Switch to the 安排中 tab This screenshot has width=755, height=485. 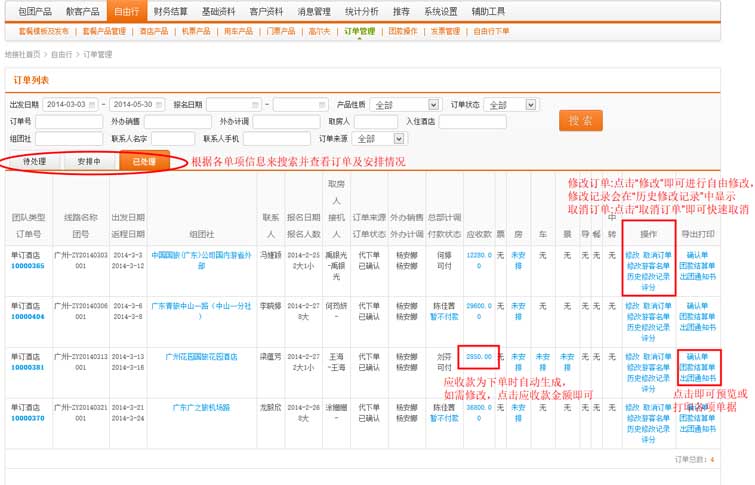[x=89, y=162]
